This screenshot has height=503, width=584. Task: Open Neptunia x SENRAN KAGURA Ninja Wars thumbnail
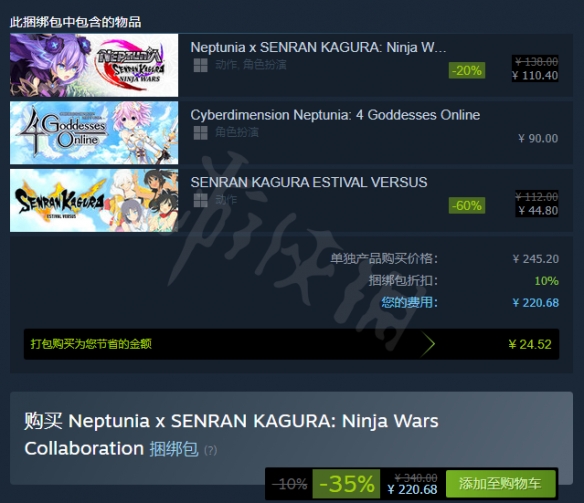pyautogui.click(x=94, y=65)
